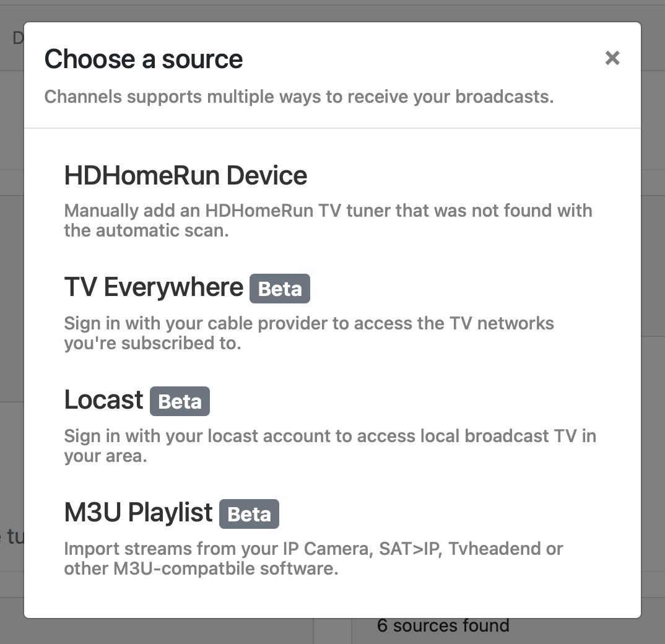
Task: Pick the Locast source heading
Action: pyautogui.click(x=103, y=400)
